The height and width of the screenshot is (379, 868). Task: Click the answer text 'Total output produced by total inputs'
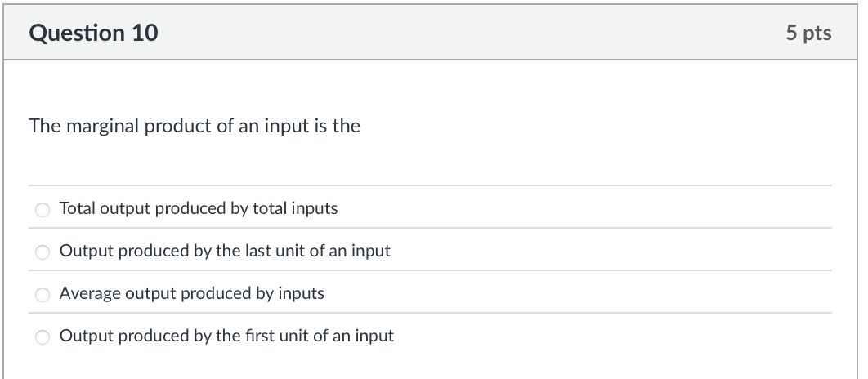(x=199, y=208)
